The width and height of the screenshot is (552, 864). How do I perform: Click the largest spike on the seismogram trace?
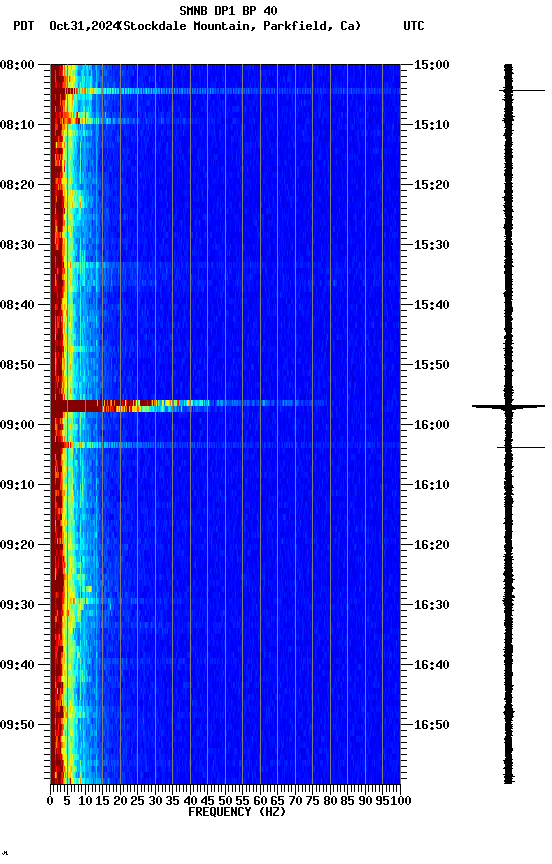point(508,407)
